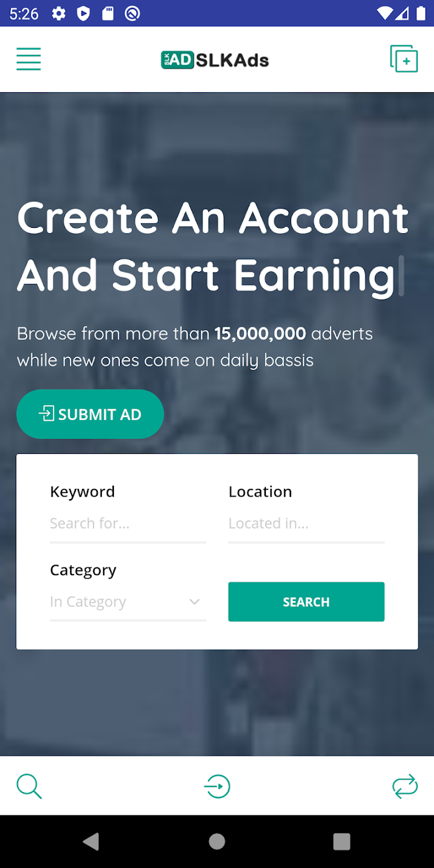Expand the In Category dropdown
Image resolution: width=434 pixels, height=868 pixels.
point(128,602)
